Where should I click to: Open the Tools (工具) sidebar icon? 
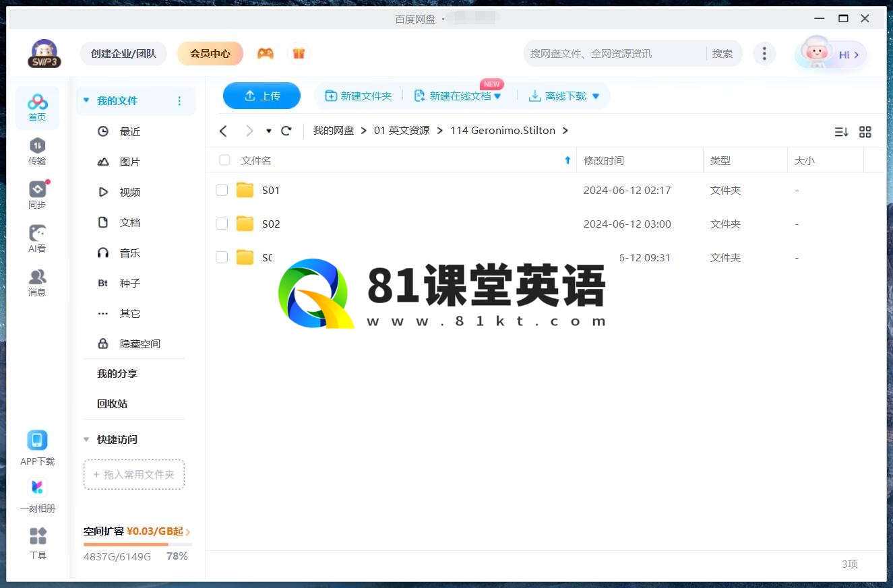[38, 544]
